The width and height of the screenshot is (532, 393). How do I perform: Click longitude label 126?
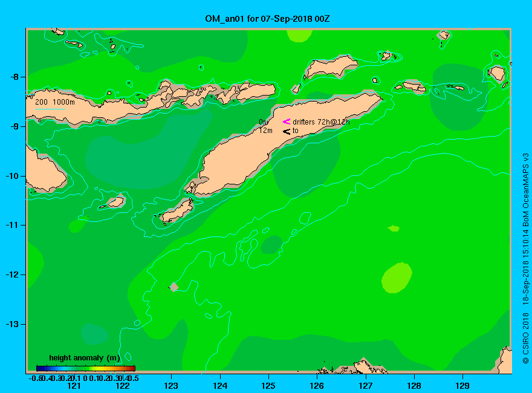coord(317,386)
